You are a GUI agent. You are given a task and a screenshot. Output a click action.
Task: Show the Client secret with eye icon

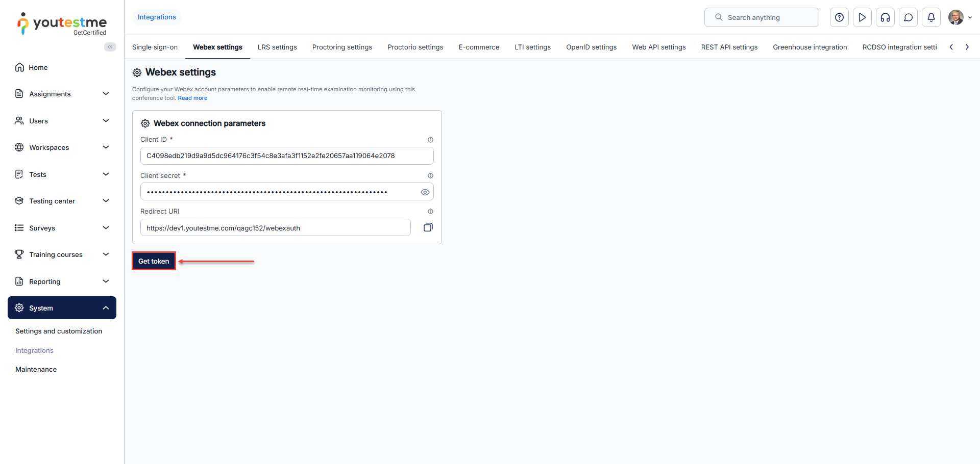[x=425, y=192]
